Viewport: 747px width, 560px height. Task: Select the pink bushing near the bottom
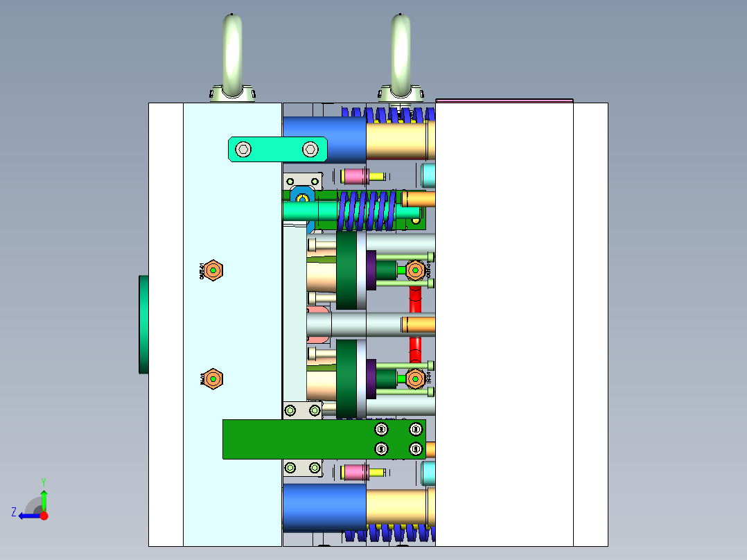pos(355,472)
